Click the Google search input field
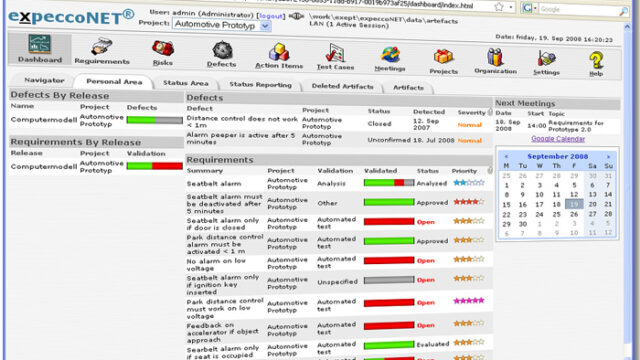 coord(579,9)
